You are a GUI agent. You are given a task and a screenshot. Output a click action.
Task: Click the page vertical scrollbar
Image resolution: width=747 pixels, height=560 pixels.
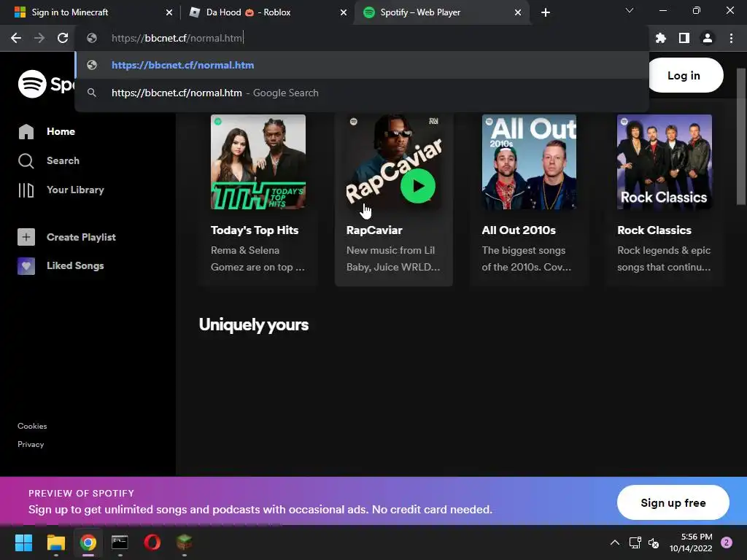coord(740,137)
